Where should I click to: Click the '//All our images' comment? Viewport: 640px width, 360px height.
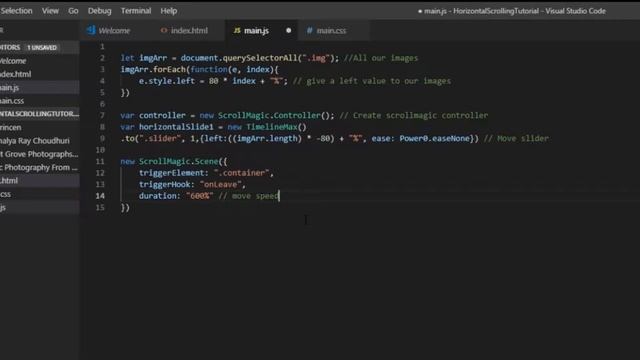(381, 58)
